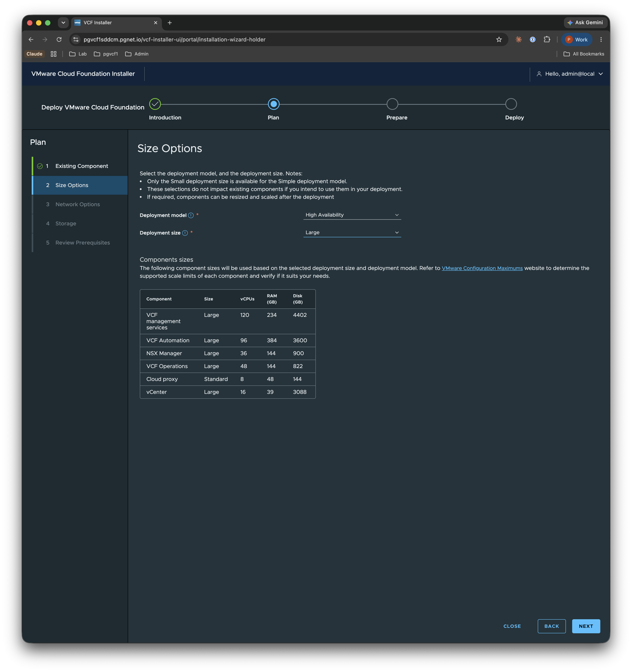Image resolution: width=632 pixels, height=672 pixels.
Task: Click the 'Components sizes' heading
Action: (x=166, y=260)
